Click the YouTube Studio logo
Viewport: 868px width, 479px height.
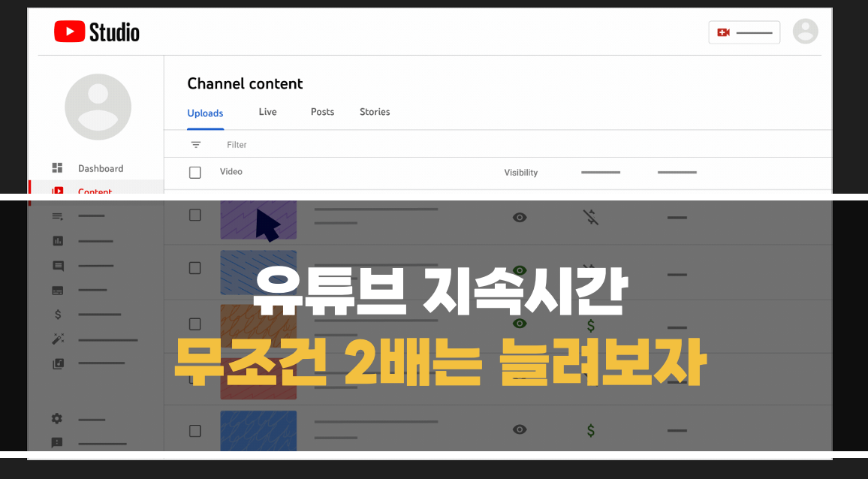click(96, 32)
